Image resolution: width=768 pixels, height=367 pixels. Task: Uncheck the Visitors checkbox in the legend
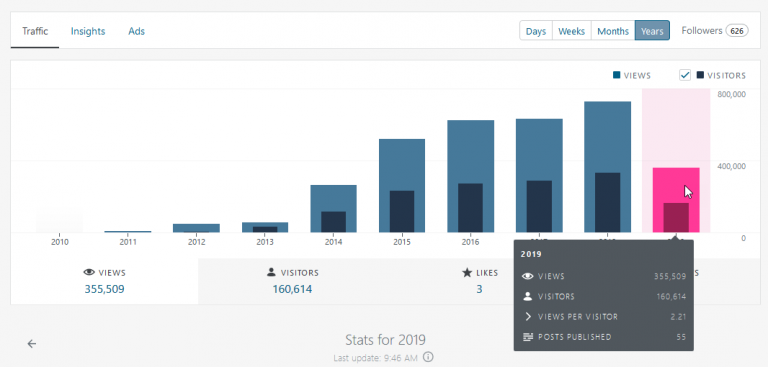(x=685, y=75)
